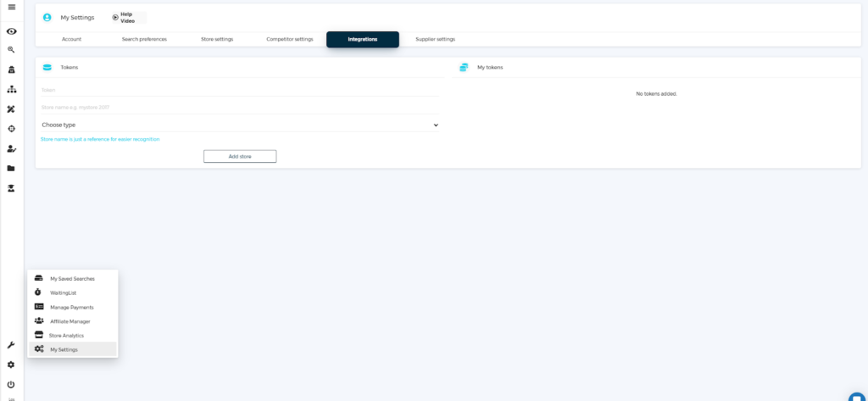Click the wrench tools icon in sidebar
The width and height of the screenshot is (868, 401).
[11, 345]
